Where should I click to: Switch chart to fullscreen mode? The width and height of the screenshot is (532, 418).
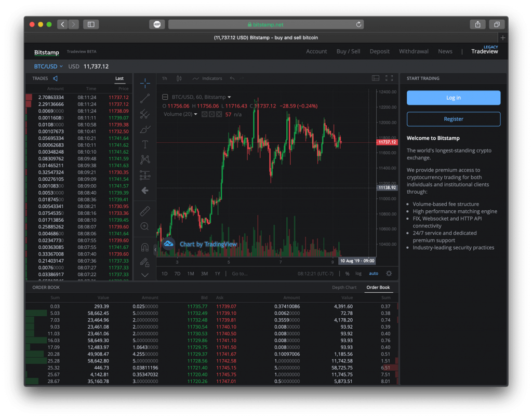(x=389, y=78)
